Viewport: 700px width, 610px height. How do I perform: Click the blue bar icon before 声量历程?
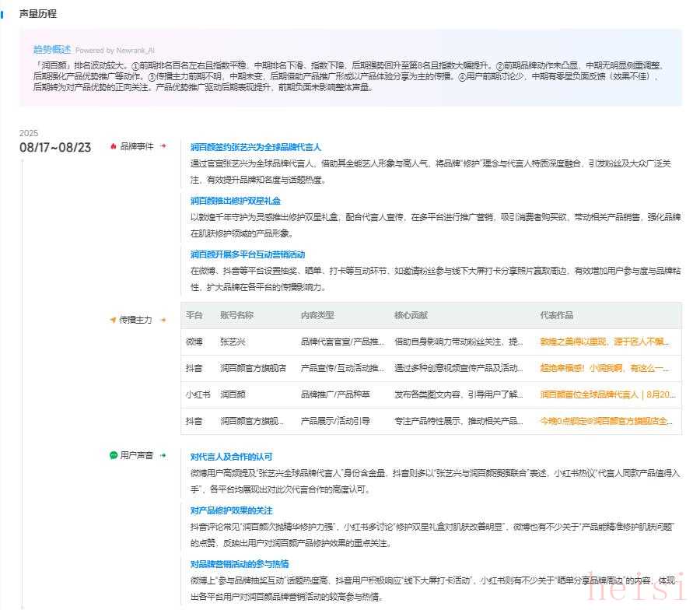pyautogui.click(x=3, y=14)
